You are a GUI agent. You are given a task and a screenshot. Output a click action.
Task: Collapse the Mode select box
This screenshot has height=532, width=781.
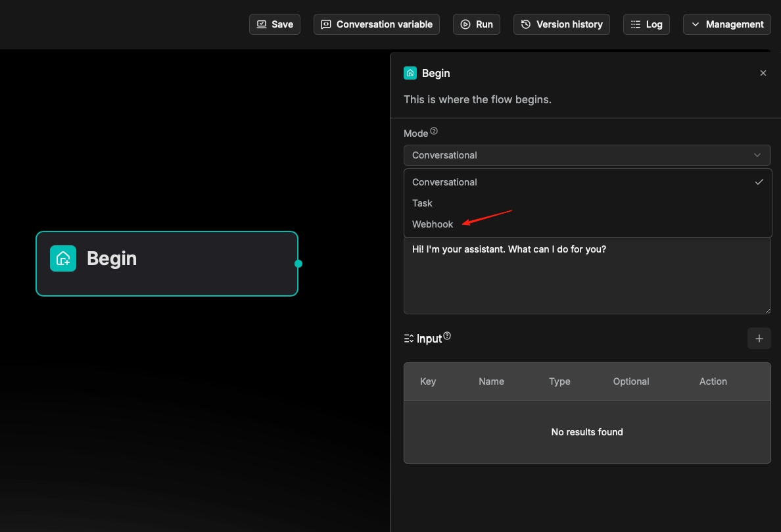coord(586,155)
